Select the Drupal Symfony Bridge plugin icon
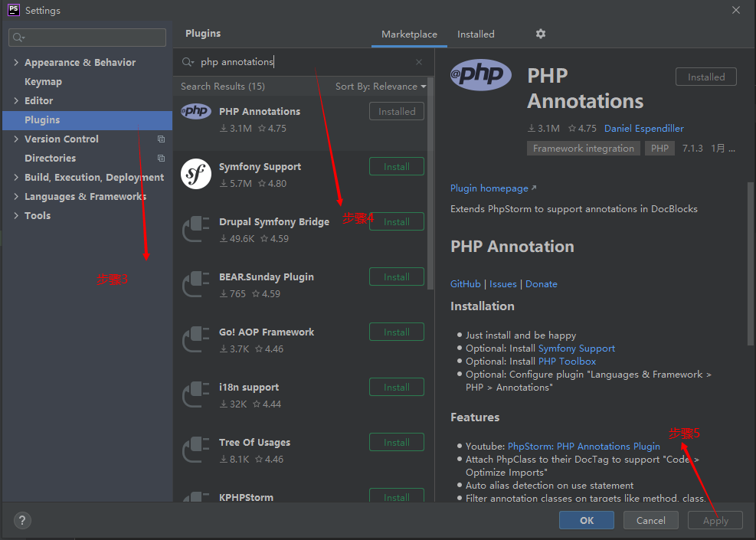The image size is (756, 540). point(196,229)
